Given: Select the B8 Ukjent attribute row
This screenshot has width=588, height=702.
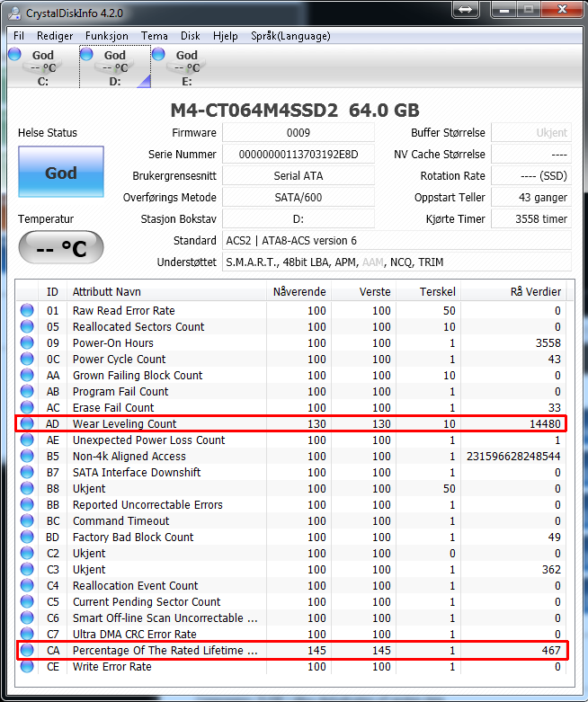Looking at the screenshot, I should pyautogui.click(x=291, y=488).
